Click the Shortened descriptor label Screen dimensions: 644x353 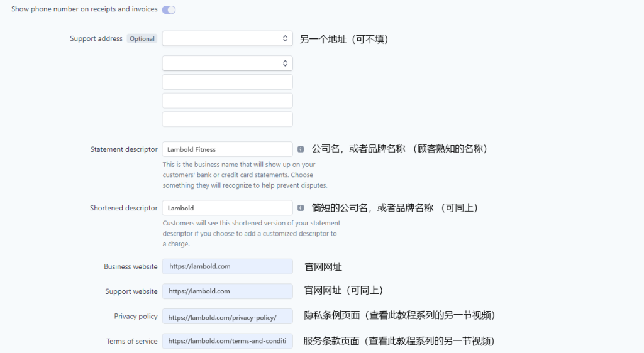[124, 208]
